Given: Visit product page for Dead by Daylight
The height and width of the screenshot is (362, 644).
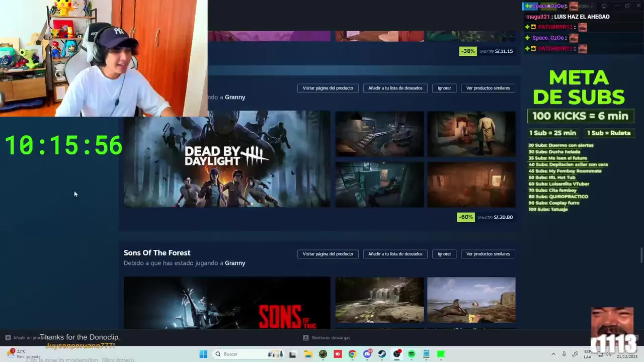Looking at the screenshot, I should click(328, 88).
